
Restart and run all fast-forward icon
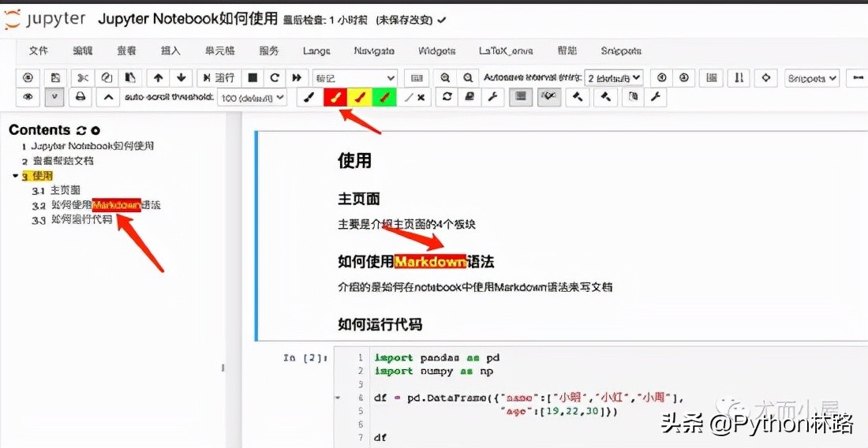(x=297, y=78)
